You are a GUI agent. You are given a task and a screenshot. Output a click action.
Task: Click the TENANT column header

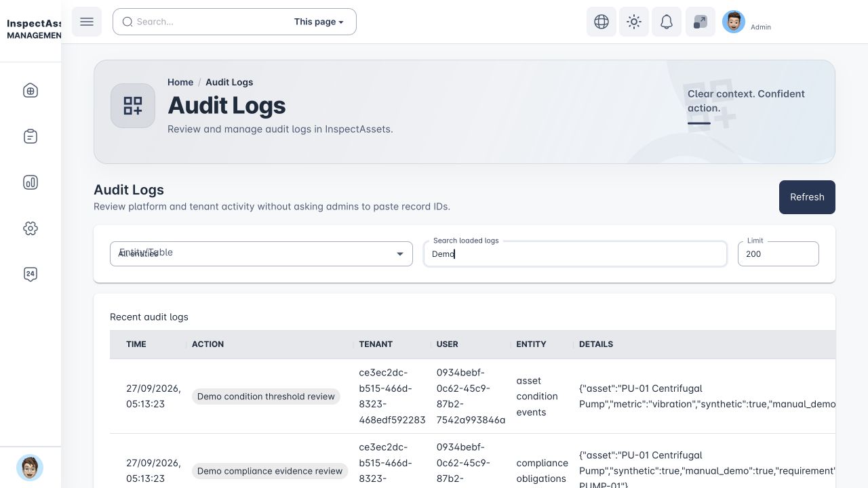[x=376, y=344]
